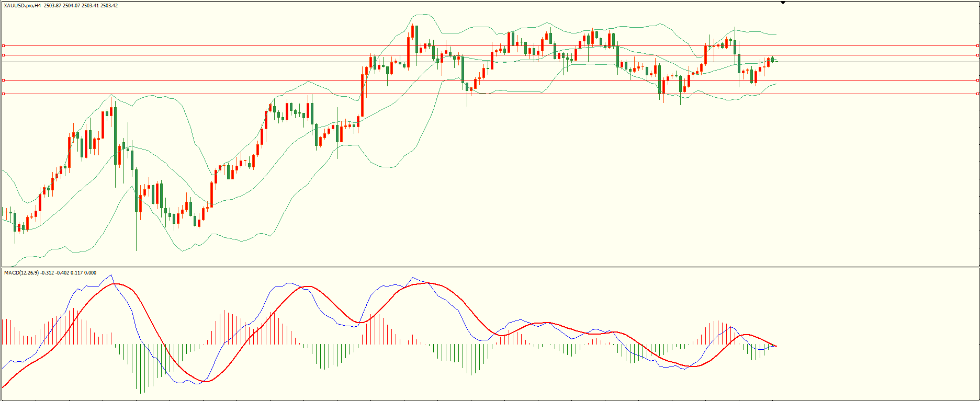
Task: Click the right end of upper Bollinger band
Action: (775, 34)
